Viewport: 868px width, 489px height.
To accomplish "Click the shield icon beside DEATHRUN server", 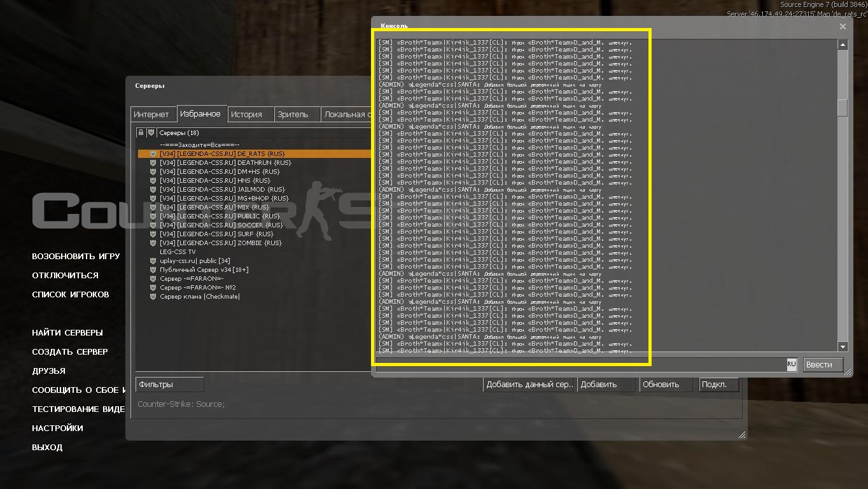I will pyautogui.click(x=153, y=162).
